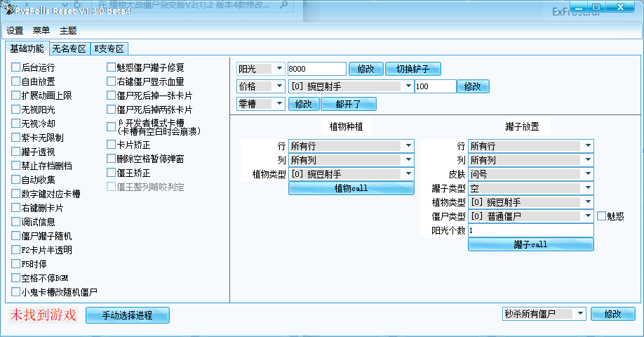Open the 设置 menu
Screen dimensions: 644x337
pos(15,31)
